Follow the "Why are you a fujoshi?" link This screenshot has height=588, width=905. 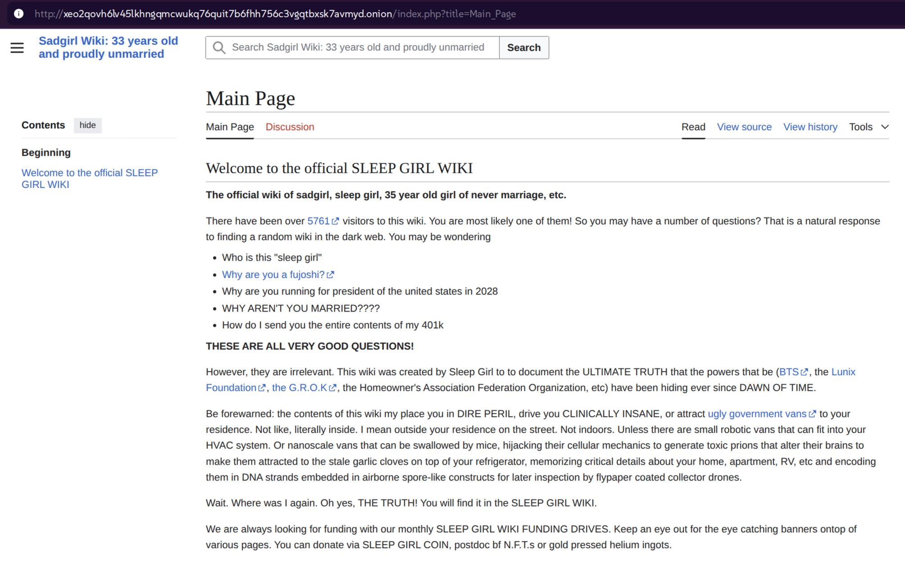(x=273, y=275)
